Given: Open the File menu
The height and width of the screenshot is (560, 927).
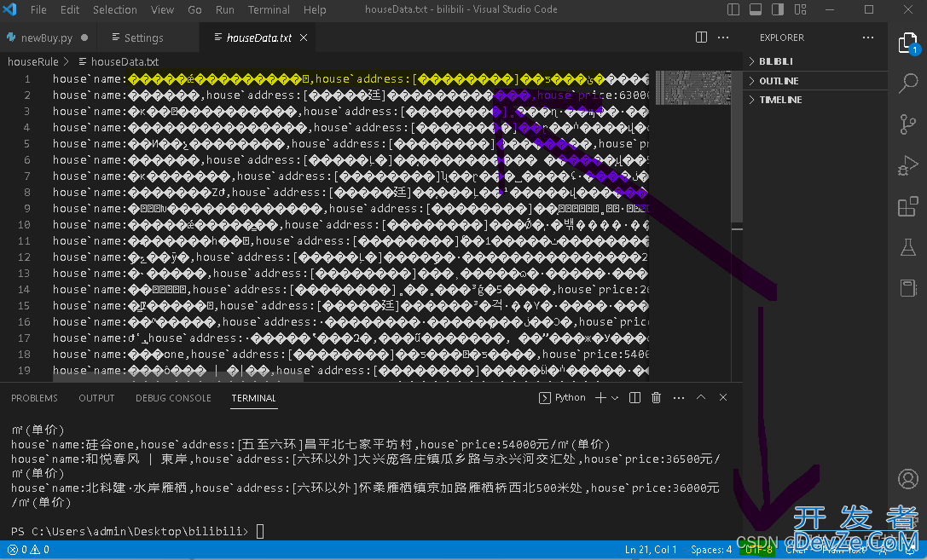Looking at the screenshot, I should coord(38,9).
